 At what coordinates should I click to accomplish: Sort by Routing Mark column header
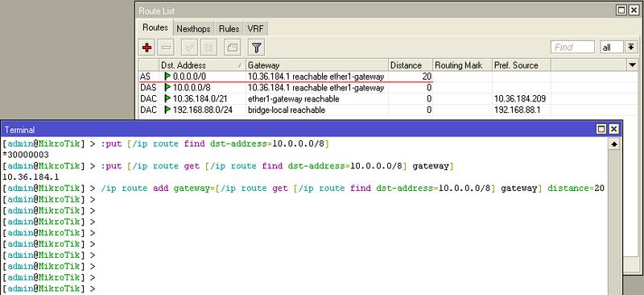pos(463,65)
